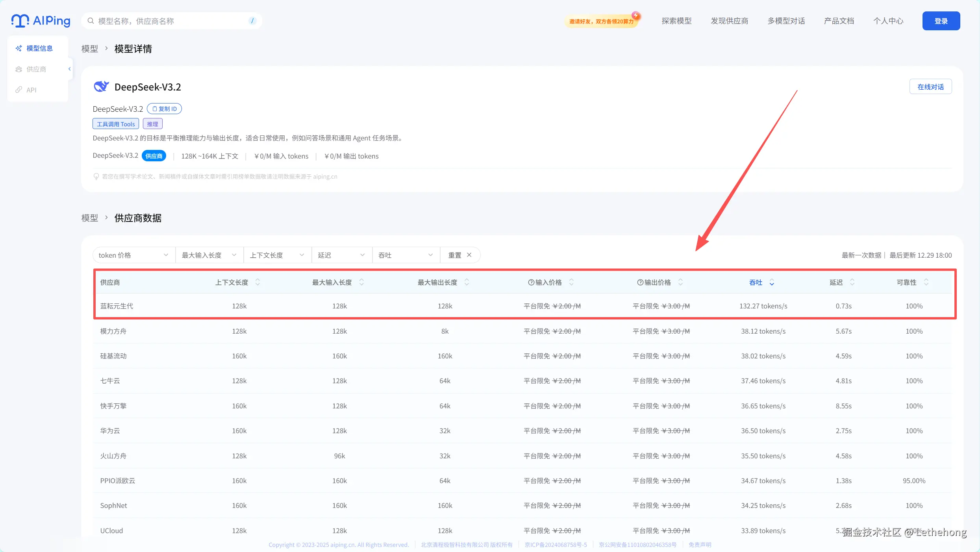Toggle sort on the throughput (吞吐) column

point(771,282)
